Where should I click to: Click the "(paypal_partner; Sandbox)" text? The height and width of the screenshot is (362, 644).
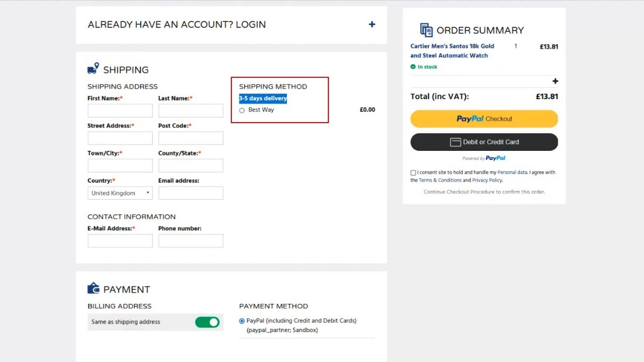click(282, 330)
